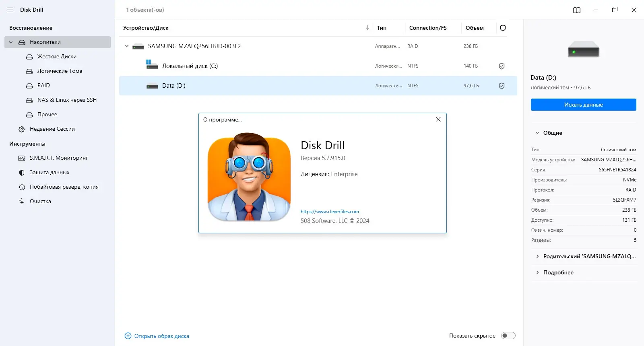Click the shield icon on Локальный диск (C:) row

(x=502, y=66)
